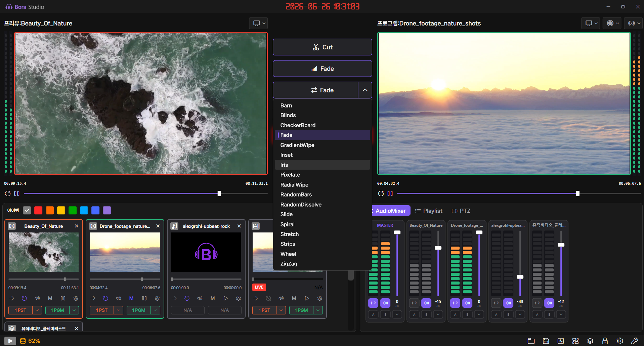Open the wrench tools icon in bottom bar
The height and width of the screenshot is (346, 644).
(x=635, y=341)
